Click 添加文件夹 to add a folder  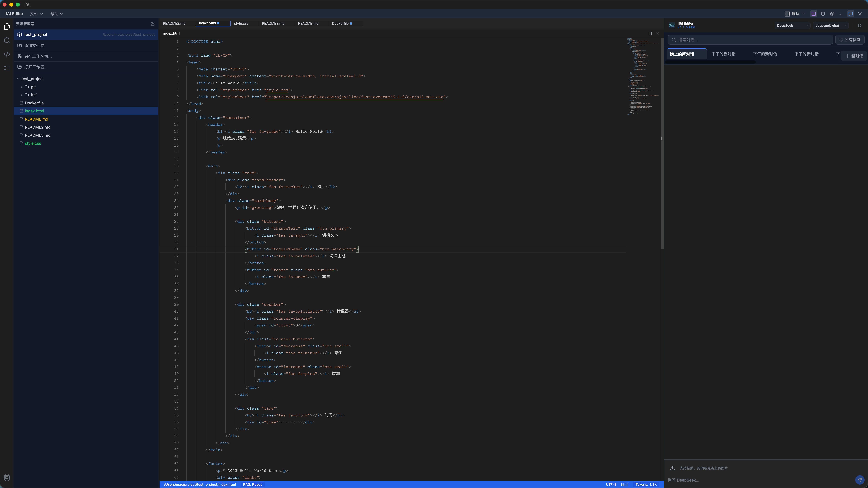[34, 45]
